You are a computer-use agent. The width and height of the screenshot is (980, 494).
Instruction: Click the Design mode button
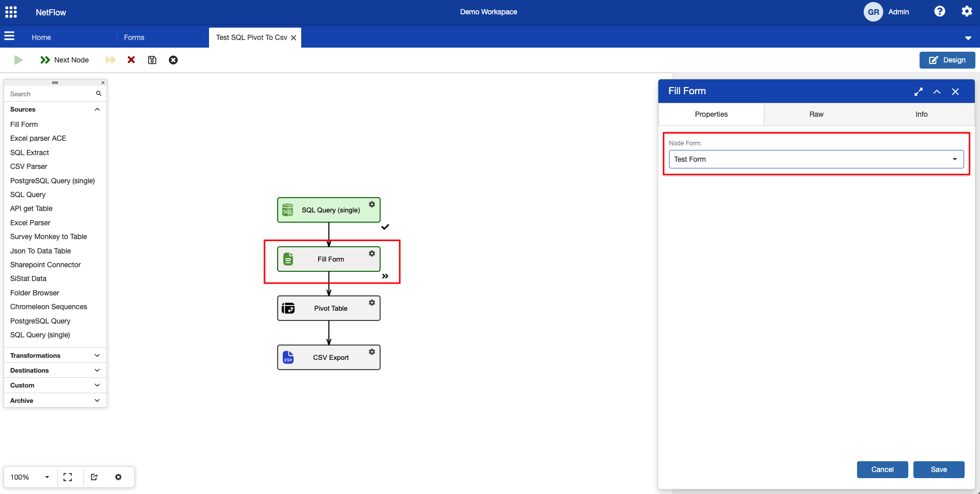click(947, 60)
